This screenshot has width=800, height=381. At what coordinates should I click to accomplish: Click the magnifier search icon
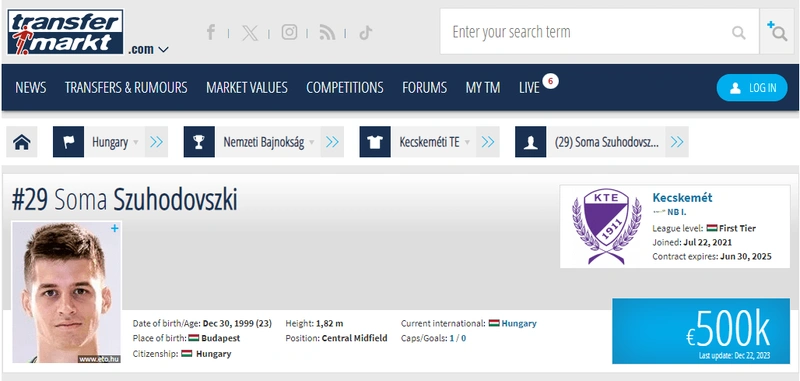click(738, 33)
